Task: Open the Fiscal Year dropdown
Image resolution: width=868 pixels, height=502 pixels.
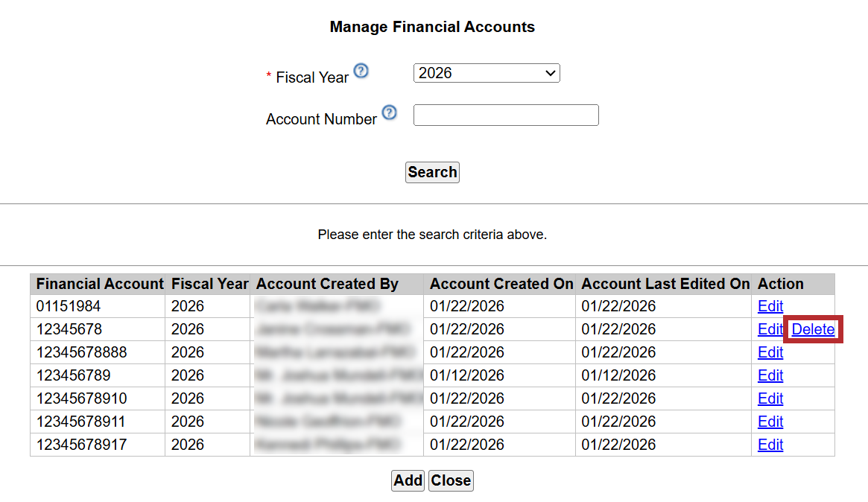Action: [486, 73]
